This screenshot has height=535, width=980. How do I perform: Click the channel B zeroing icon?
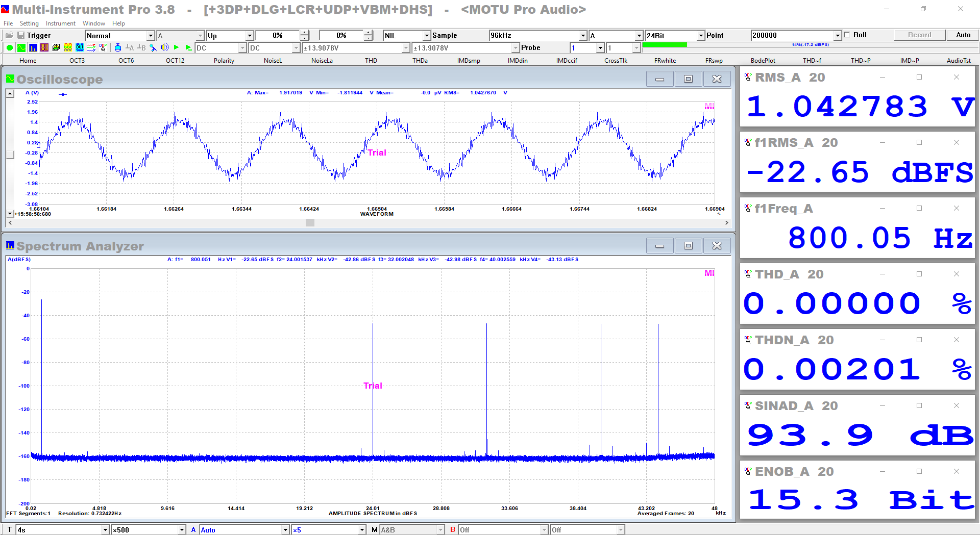point(141,47)
